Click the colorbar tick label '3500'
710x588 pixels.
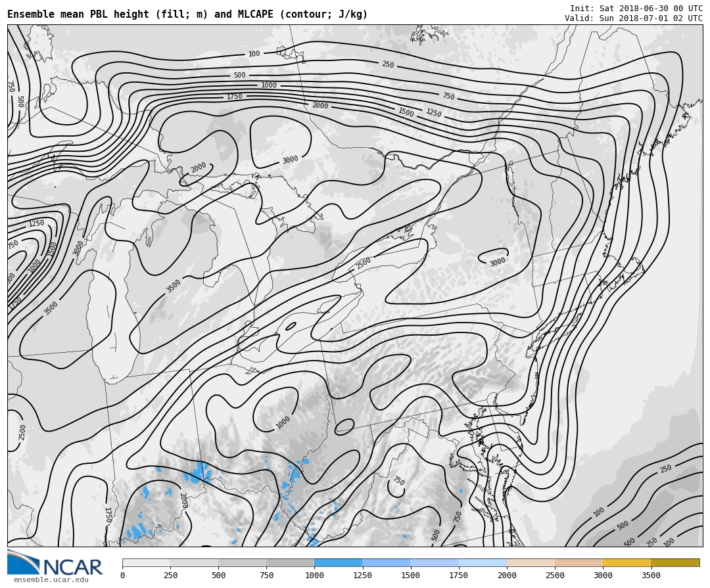coord(651,576)
